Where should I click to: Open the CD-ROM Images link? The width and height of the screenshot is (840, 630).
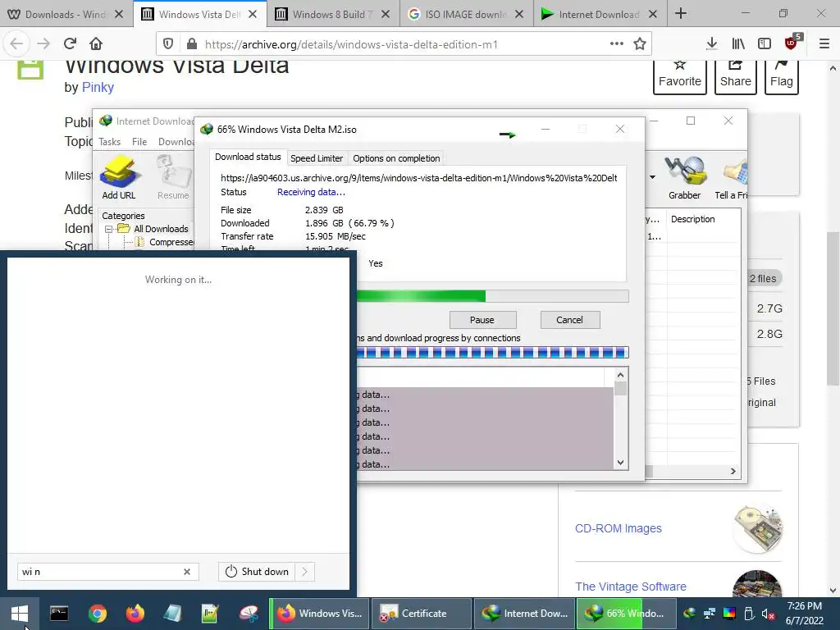tap(619, 528)
